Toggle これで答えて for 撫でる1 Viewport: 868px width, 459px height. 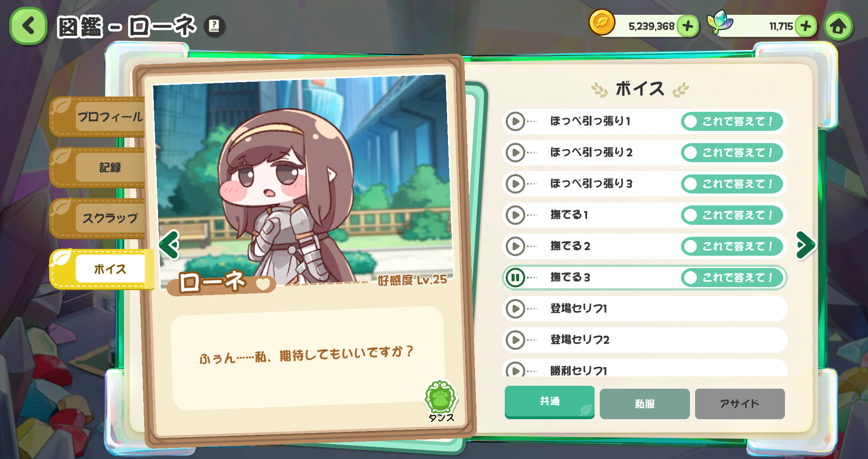tap(732, 215)
